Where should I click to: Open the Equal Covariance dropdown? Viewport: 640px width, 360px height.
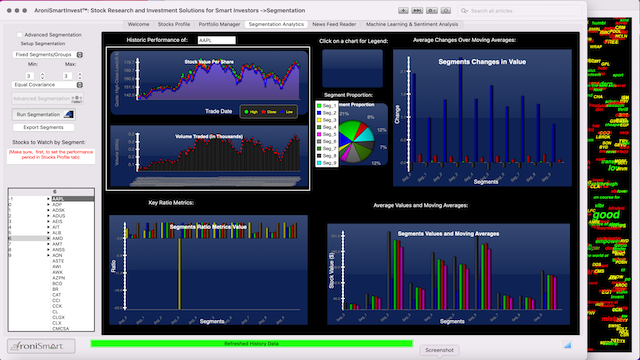point(48,85)
